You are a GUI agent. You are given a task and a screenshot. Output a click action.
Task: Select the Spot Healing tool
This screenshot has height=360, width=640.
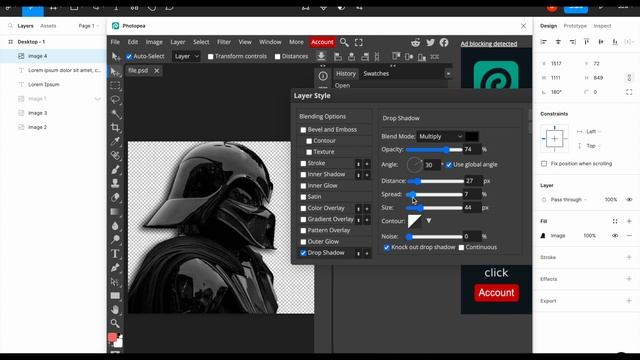pos(116,156)
